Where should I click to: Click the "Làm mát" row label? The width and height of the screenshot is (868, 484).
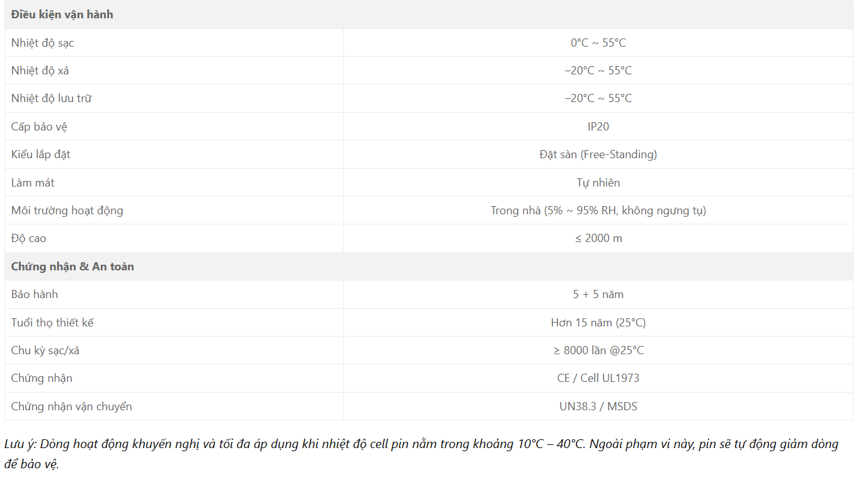tap(33, 183)
